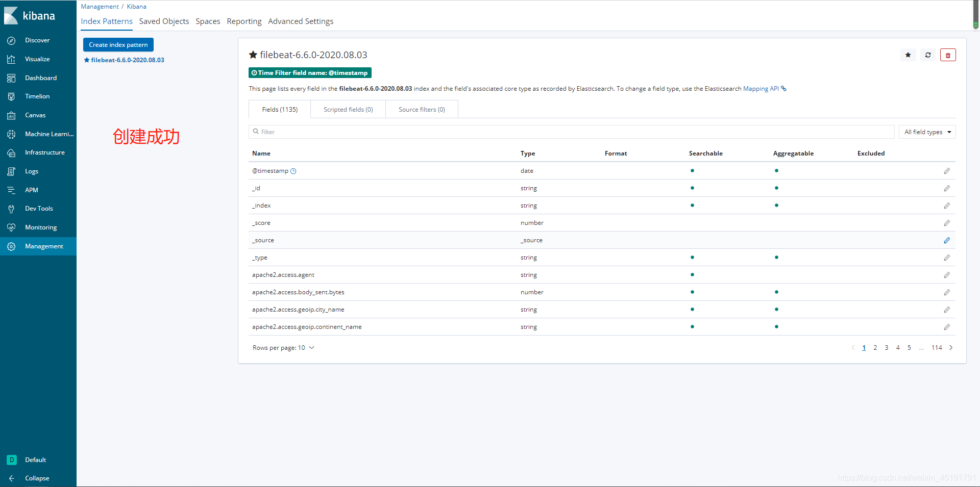Open the Index Patterns section

click(x=107, y=21)
